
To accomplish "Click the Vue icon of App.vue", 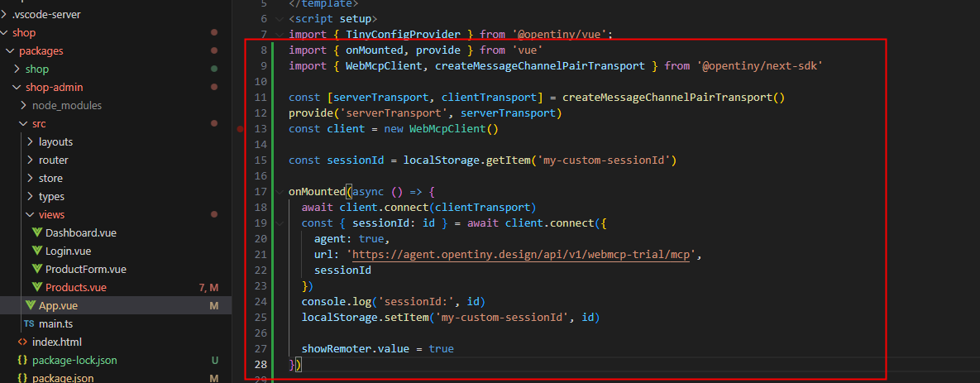I will (x=30, y=306).
